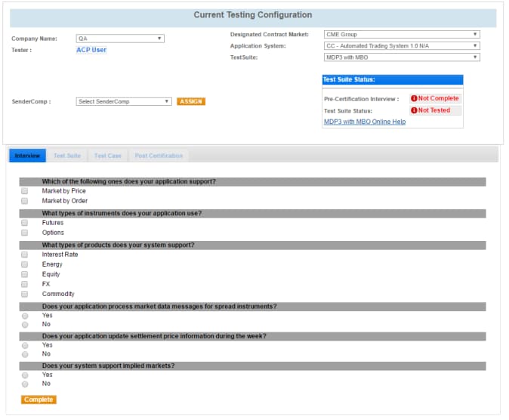This screenshot has width=509, height=420.
Task: Enable the Market by Order checkbox
Action: (x=25, y=201)
